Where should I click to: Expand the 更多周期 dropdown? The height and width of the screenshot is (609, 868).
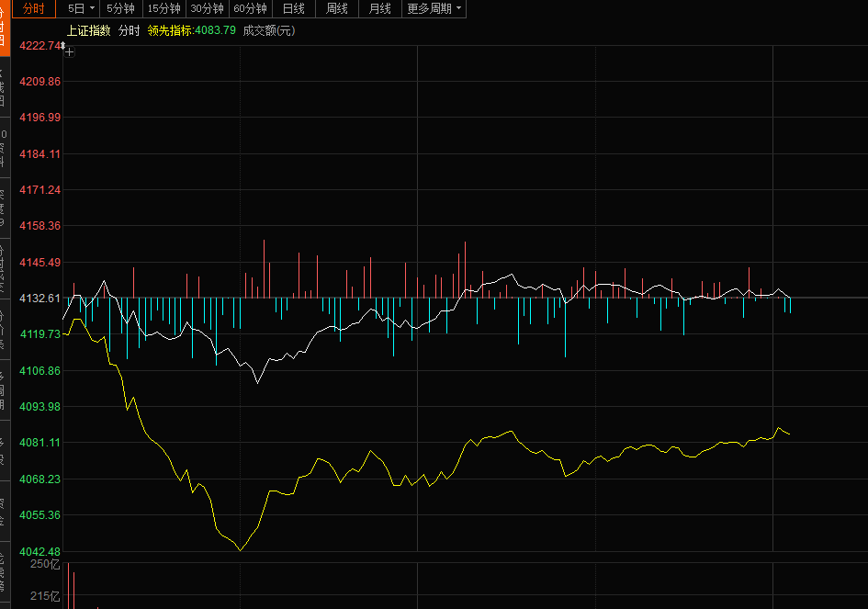pos(434,8)
